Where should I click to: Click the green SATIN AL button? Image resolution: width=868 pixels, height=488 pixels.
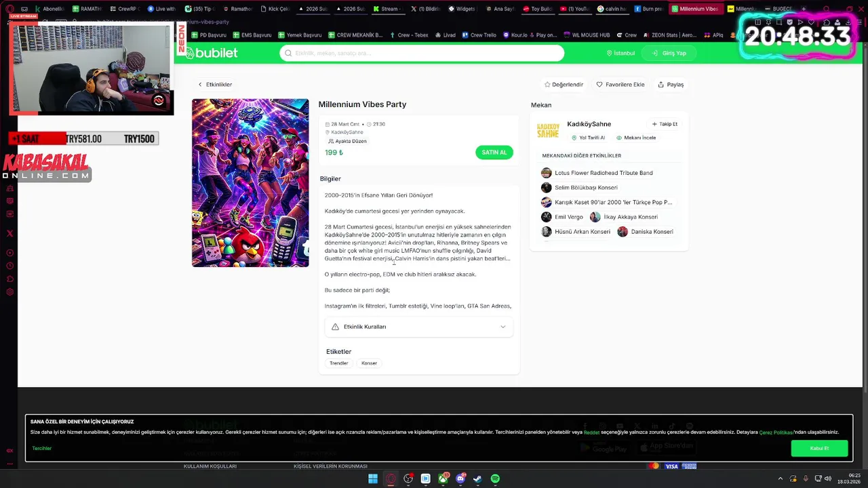point(494,152)
